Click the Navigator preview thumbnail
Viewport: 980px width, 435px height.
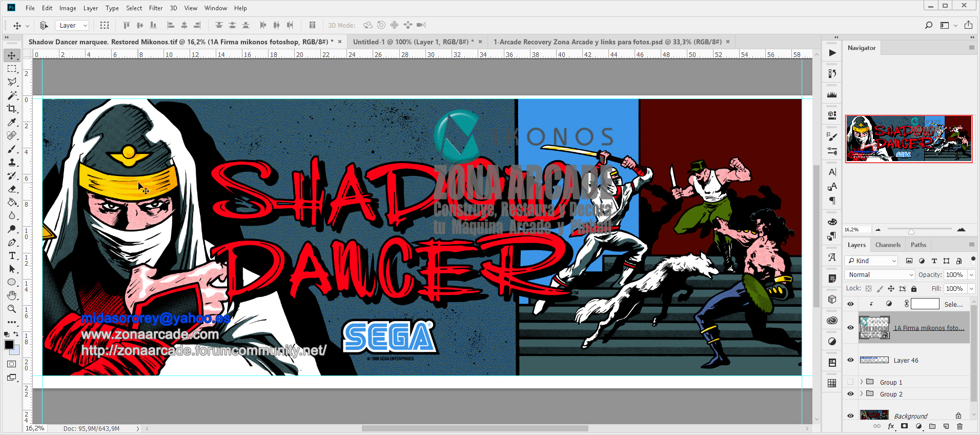pos(909,139)
